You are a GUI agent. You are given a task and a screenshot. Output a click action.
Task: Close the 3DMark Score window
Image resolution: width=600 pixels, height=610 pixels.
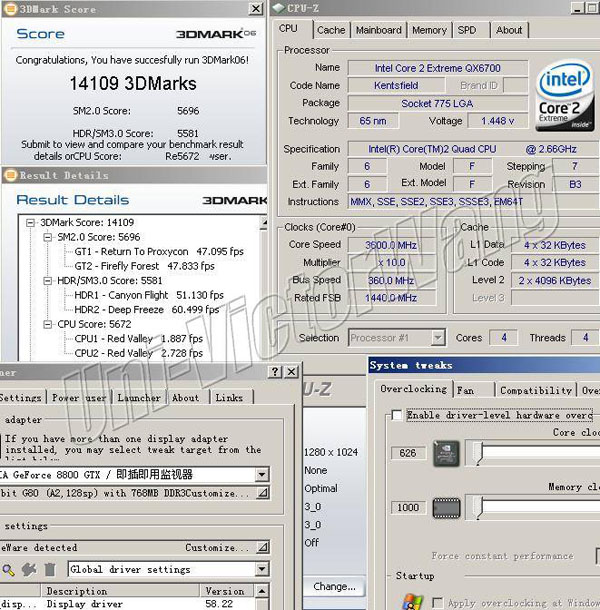pos(256,9)
